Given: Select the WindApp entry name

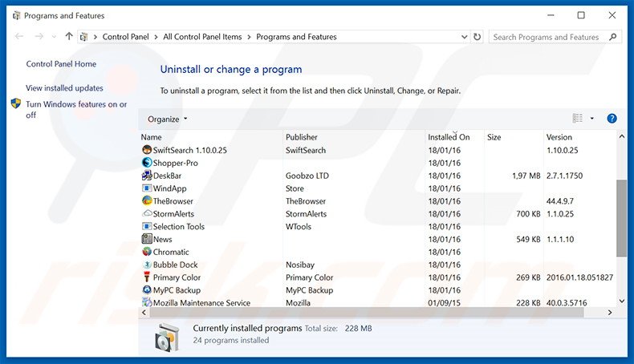Looking at the screenshot, I should click(169, 188).
